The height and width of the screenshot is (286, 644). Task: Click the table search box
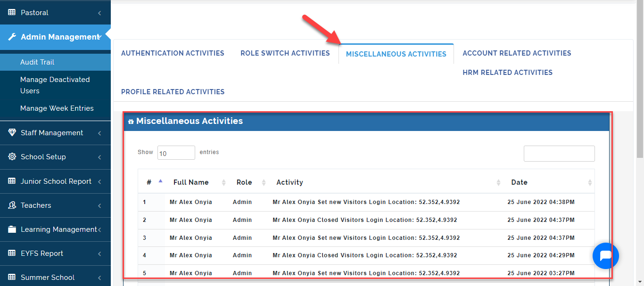pyautogui.click(x=559, y=154)
